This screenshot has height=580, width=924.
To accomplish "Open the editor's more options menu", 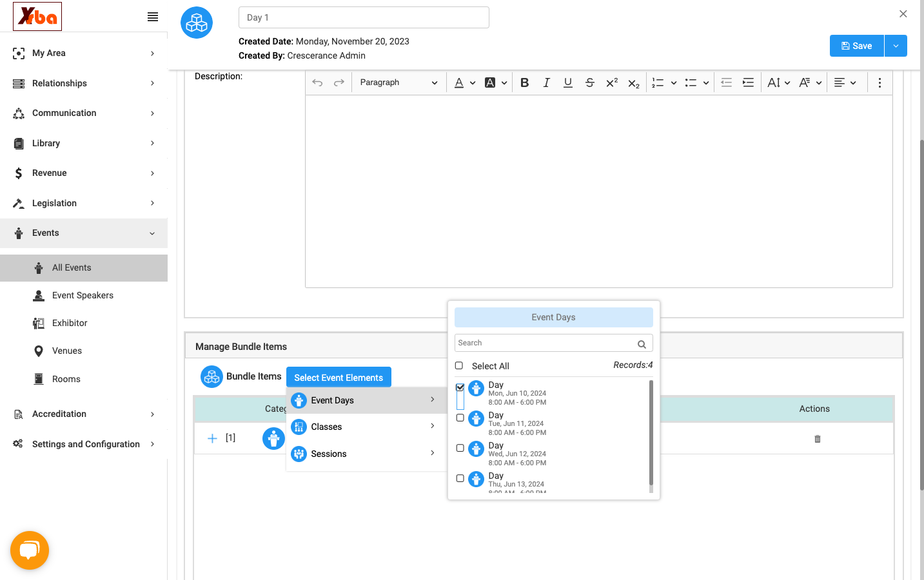I will point(880,82).
